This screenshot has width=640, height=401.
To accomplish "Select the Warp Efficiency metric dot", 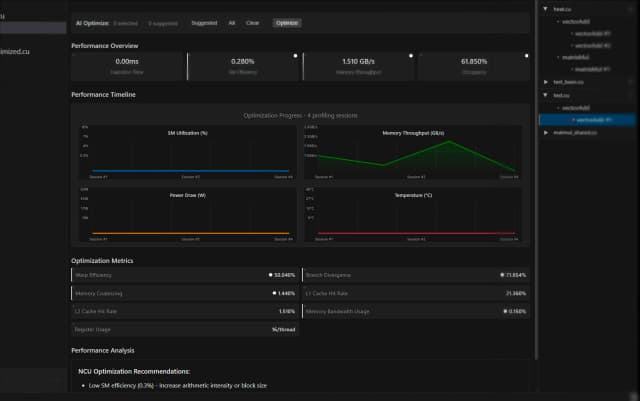I will pyautogui.click(x=270, y=273).
